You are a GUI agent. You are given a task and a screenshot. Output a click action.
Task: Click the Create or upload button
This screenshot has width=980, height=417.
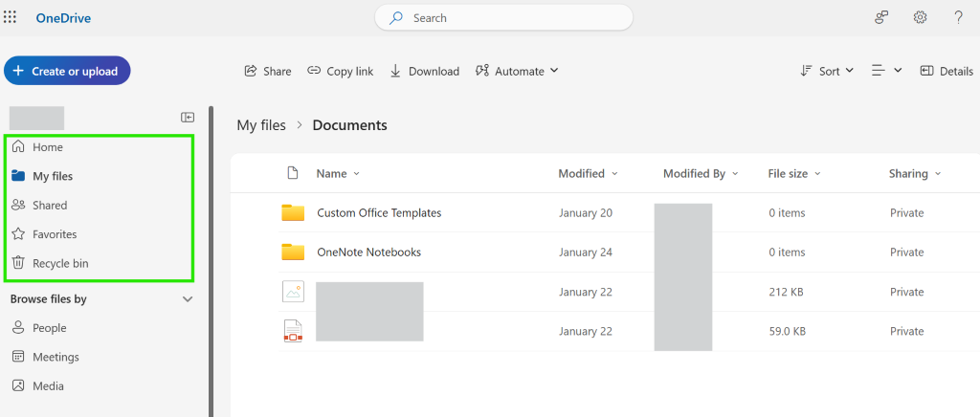pyautogui.click(x=67, y=71)
